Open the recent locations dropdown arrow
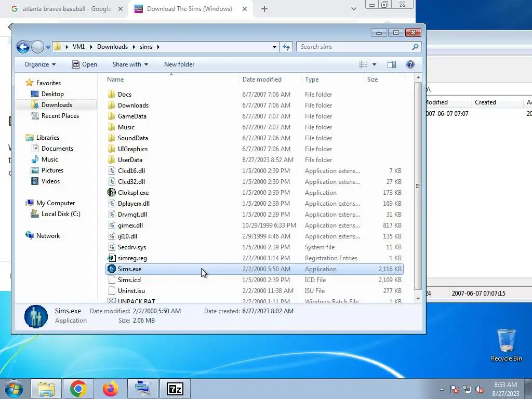This screenshot has height=399, width=532. point(48,47)
